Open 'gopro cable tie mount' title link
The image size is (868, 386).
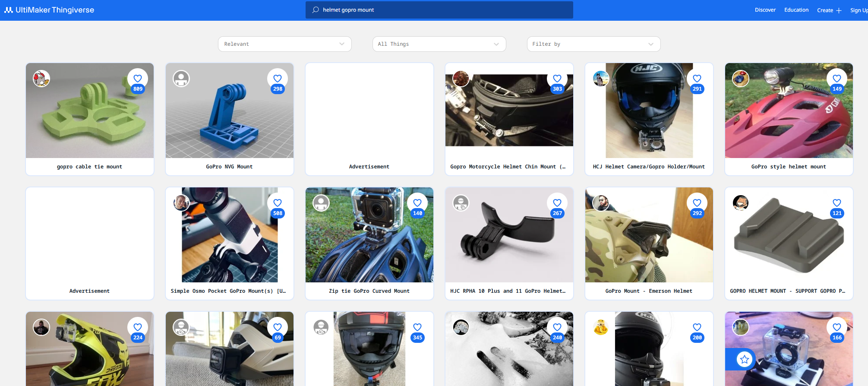point(90,167)
